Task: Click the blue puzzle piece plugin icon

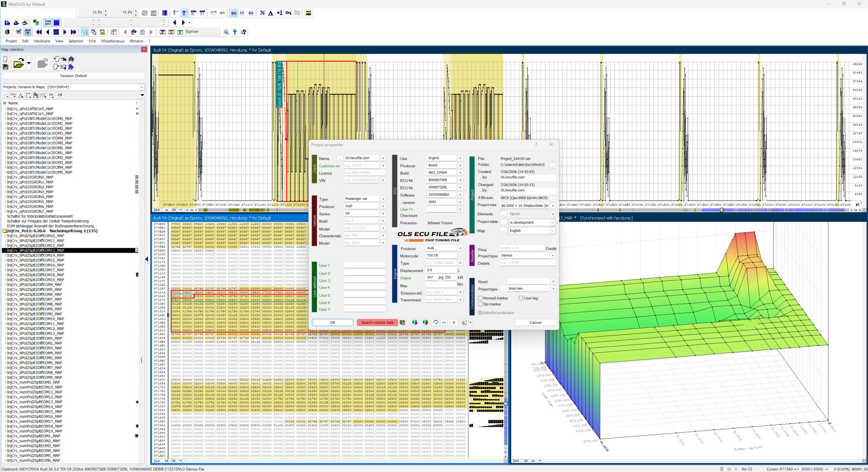Action: 71,67
